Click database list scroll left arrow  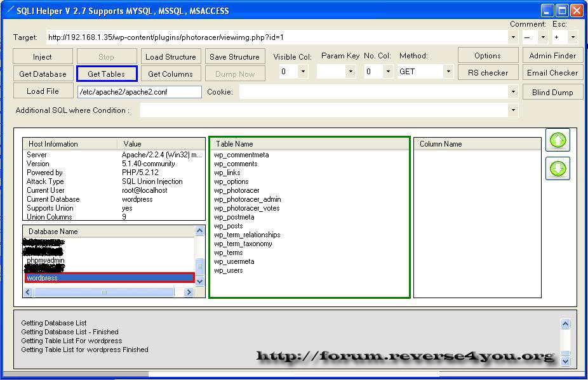tap(28, 292)
